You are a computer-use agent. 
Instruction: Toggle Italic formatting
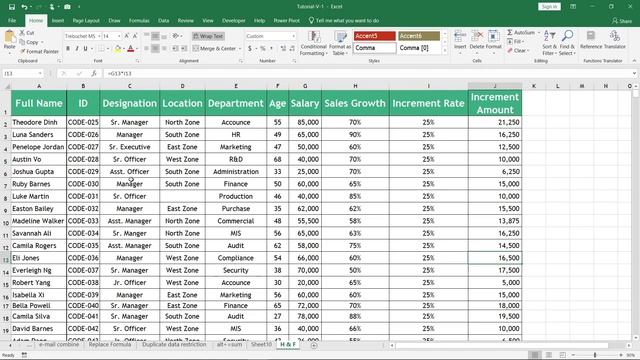coord(77,49)
